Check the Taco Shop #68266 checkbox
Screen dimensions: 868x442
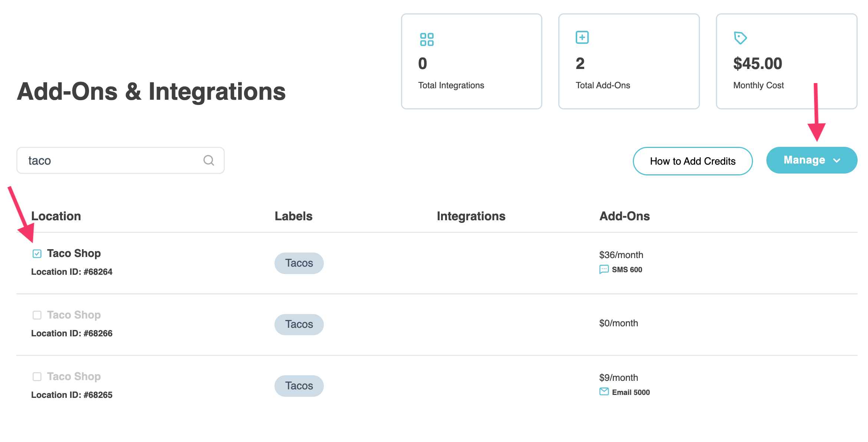[37, 315]
